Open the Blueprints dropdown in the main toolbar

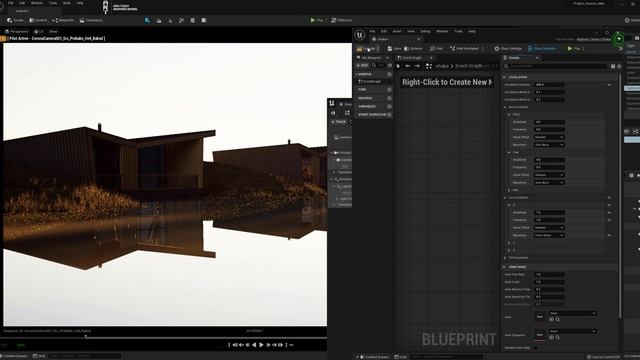(x=63, y=20)
